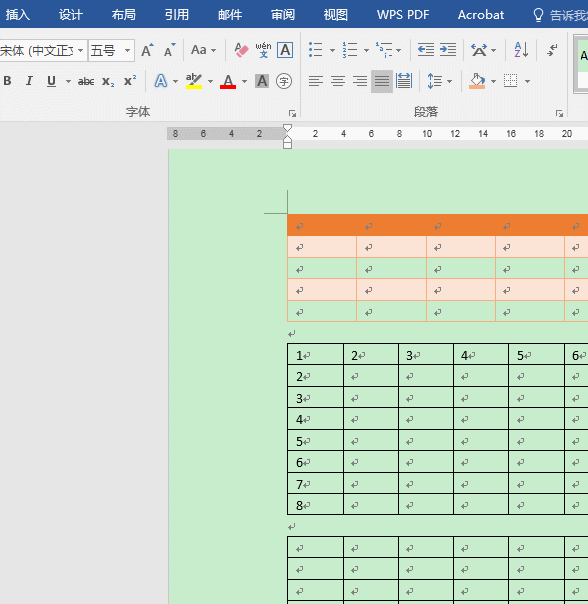Click the Shrink Font icon
Screen dimensions: 588x604
(x=169, y=50)
